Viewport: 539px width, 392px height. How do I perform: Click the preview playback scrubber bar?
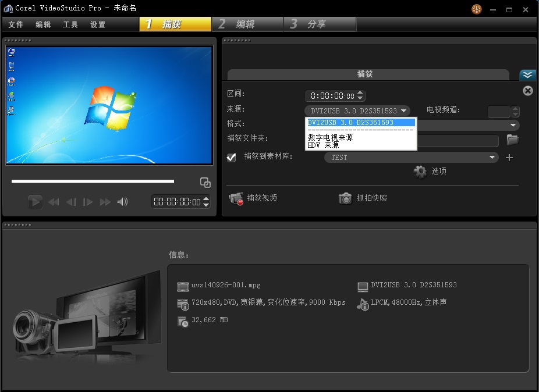coord(93,181)
